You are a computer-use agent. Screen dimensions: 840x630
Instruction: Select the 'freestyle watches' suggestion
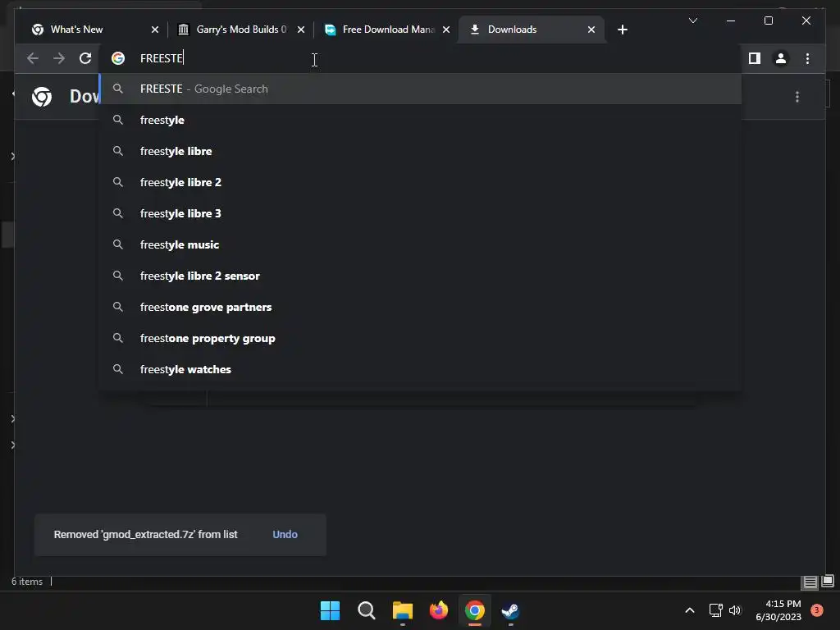[421, 369]
